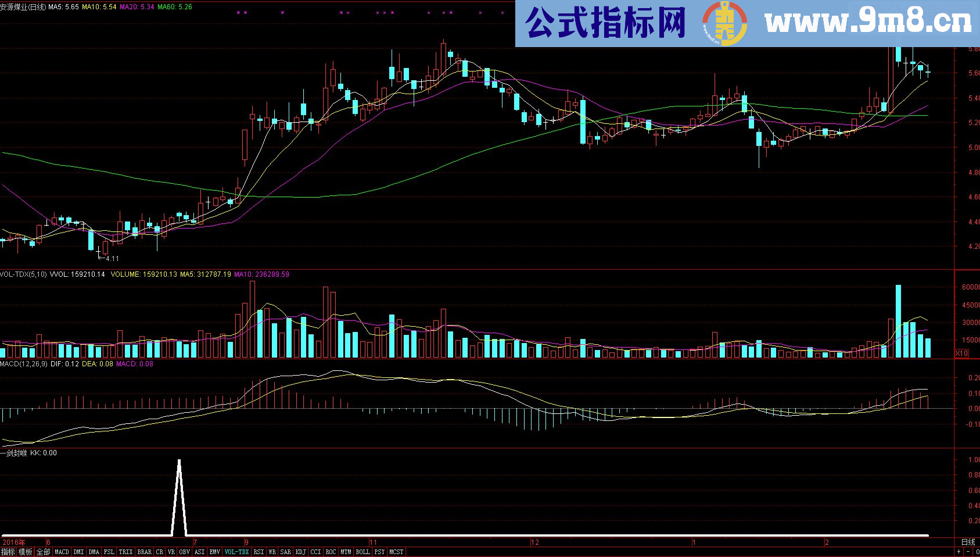Image resolution: width=980 pixels, height=557 pixels.
Task: Select the WR indicator shortcut
Action: click(272, 551)
